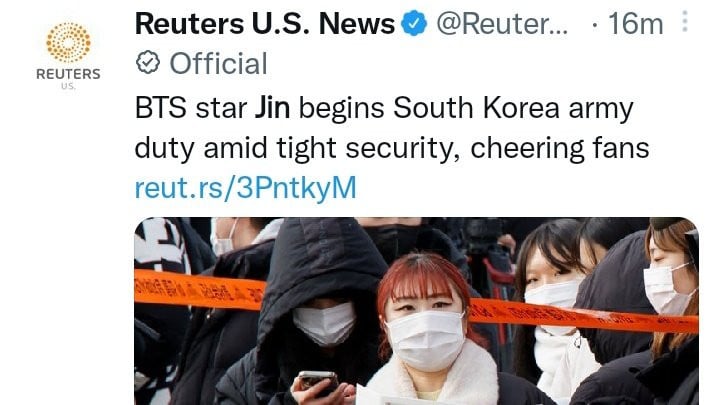Image resolution: width=720 pixels, height=405 pixels.
Task: Open the reut.rs/3PntkyM article link
Action: [x=246, y=188]
